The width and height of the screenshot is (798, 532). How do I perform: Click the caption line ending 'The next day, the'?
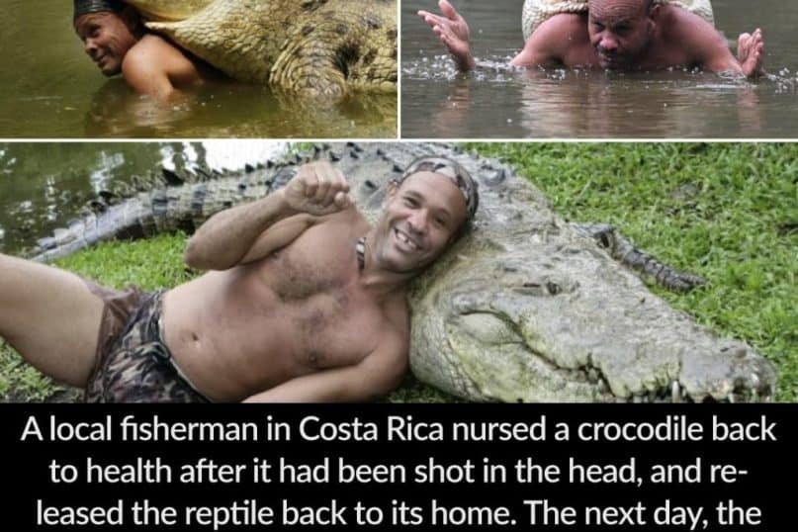(x=399, y=512)
